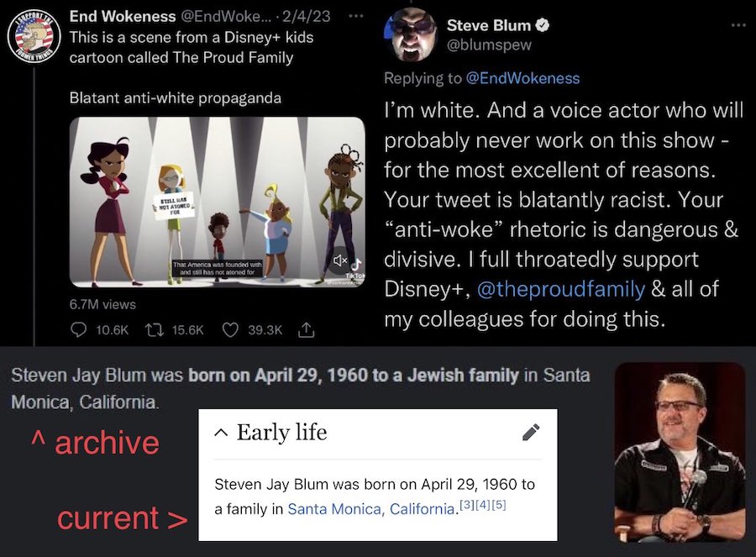Viewport: 756px width, 557px height.
Task: Open End Wokeness profile avatar
Action: 34,37
